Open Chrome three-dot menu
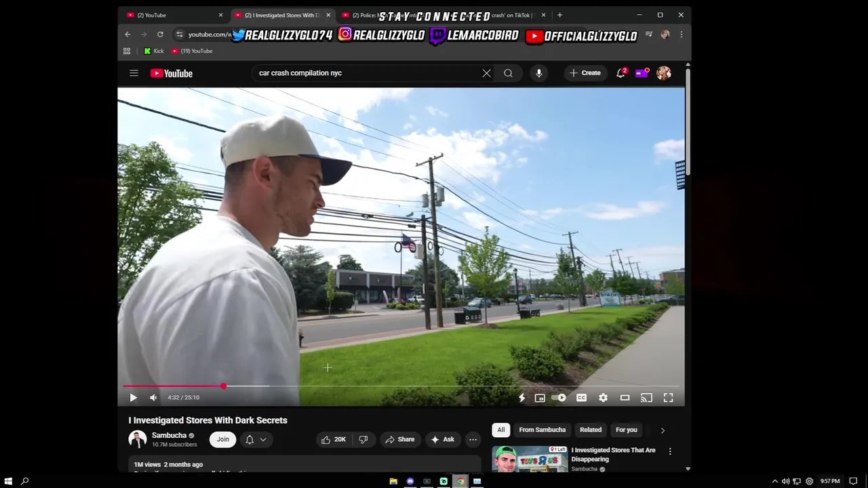This screenshot has height=488, width=868. click(682, 35)
